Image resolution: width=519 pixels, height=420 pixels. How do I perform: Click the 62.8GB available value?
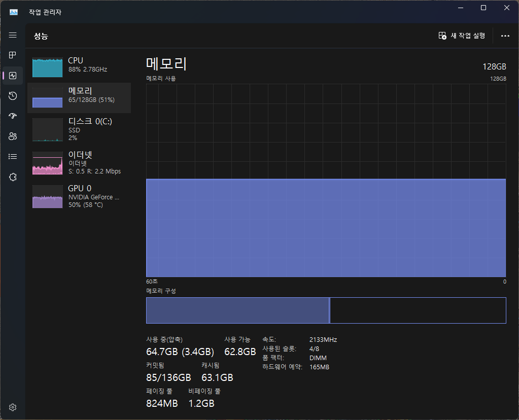pos(240,352)
